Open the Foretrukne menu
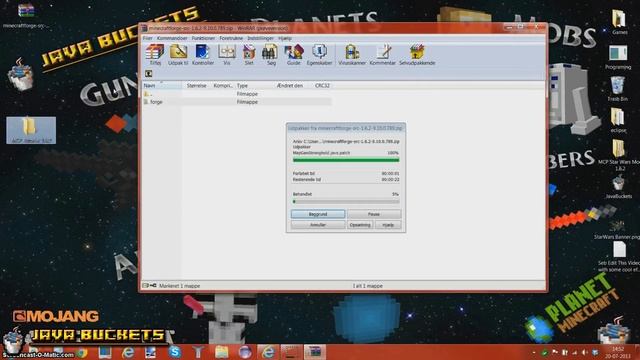The image size is (640, 360). 231,38
